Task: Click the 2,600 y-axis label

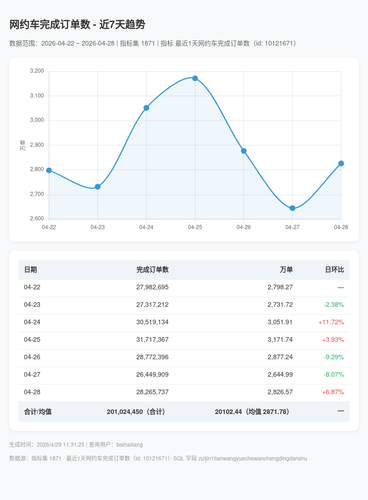Action: click(37, 219)
